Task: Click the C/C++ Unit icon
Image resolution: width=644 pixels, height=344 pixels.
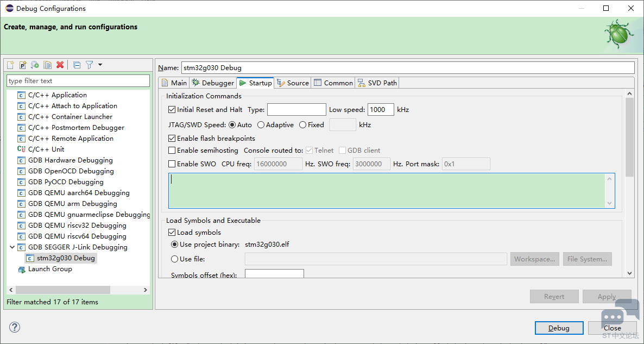Action: (21, 149)
